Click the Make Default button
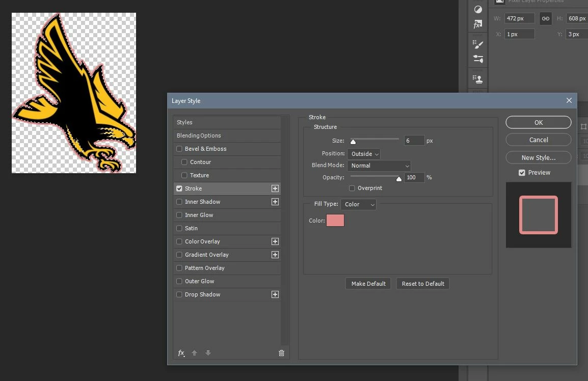Viewport: 588px width, 381px height. (x=368, y=284)
